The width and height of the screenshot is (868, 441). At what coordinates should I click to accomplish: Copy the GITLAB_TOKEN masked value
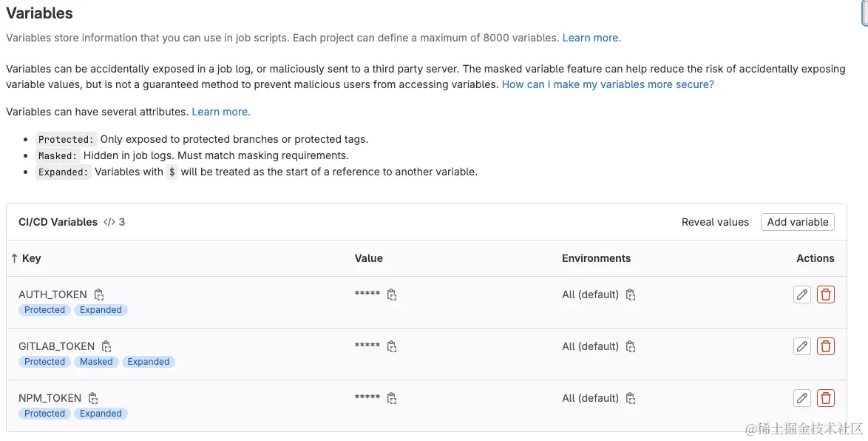point(392,347)
